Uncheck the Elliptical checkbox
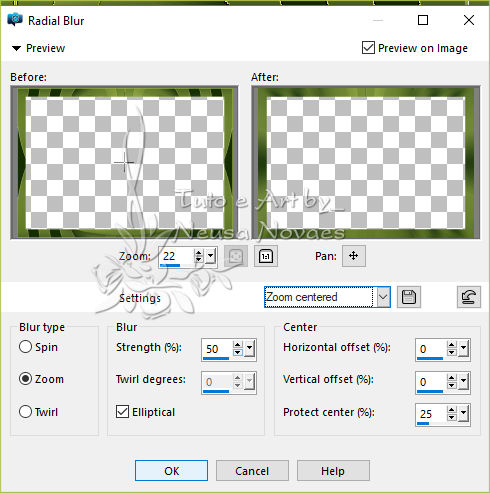 [122, 412]
